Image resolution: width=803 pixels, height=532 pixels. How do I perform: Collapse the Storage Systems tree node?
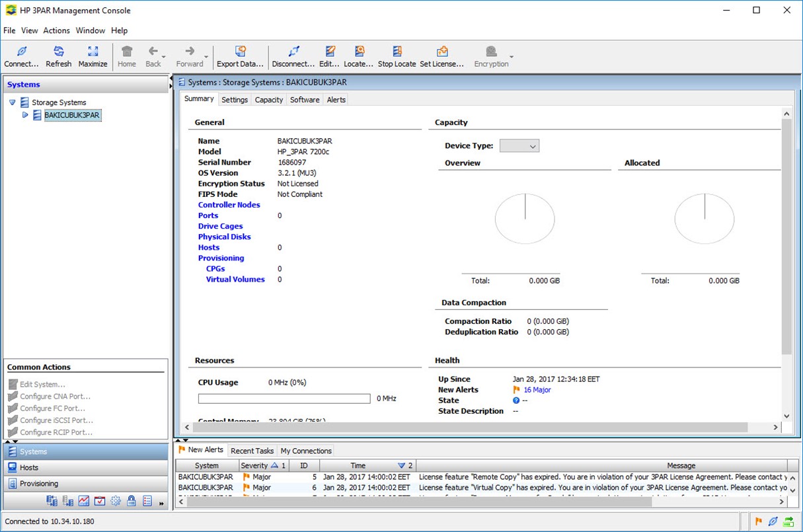13,102
